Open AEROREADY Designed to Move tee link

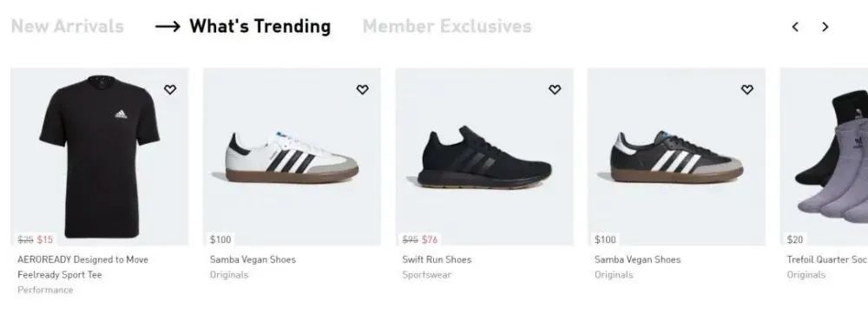click(x=83, y=267)
